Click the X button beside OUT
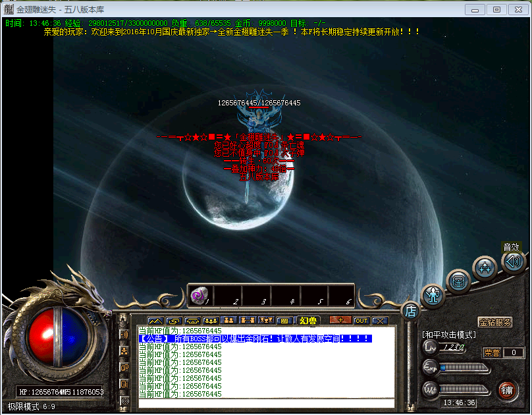Viewport: 532px width, 415px height. [x=380, y=321]
